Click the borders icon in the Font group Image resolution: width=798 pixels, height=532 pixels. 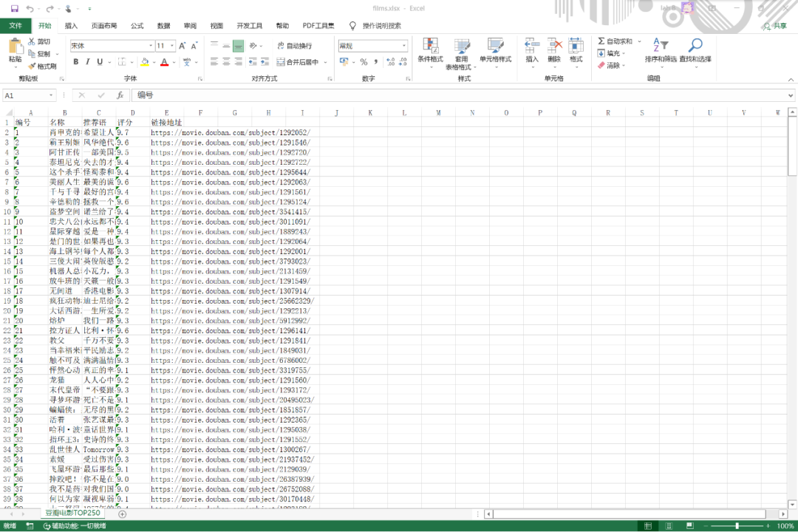coord(122,62)
